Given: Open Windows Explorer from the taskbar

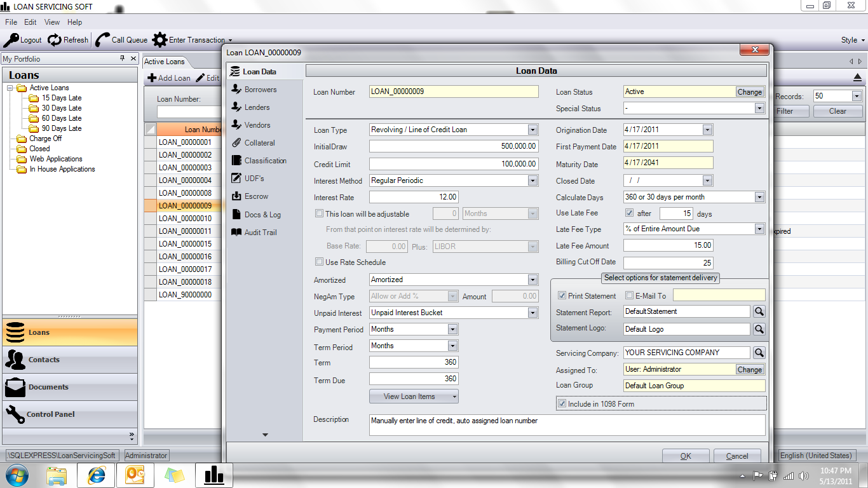Looking at the screenshot, I should (x=57, y=475).
